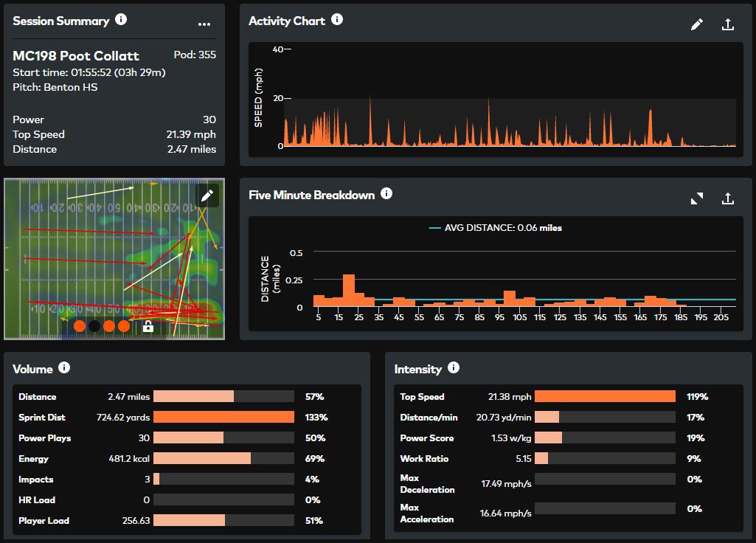Screen dimensions: 756x543
Task: Click the Five Minute Breakdown heading
Action: point(311,195)
